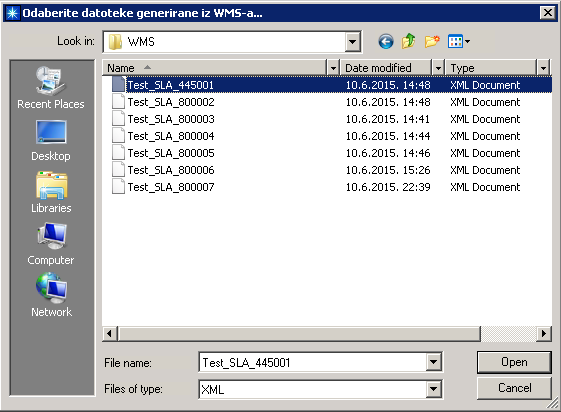Expand the Files of type dropdown
The image size is (561, 412).
(x=433, y=389)
